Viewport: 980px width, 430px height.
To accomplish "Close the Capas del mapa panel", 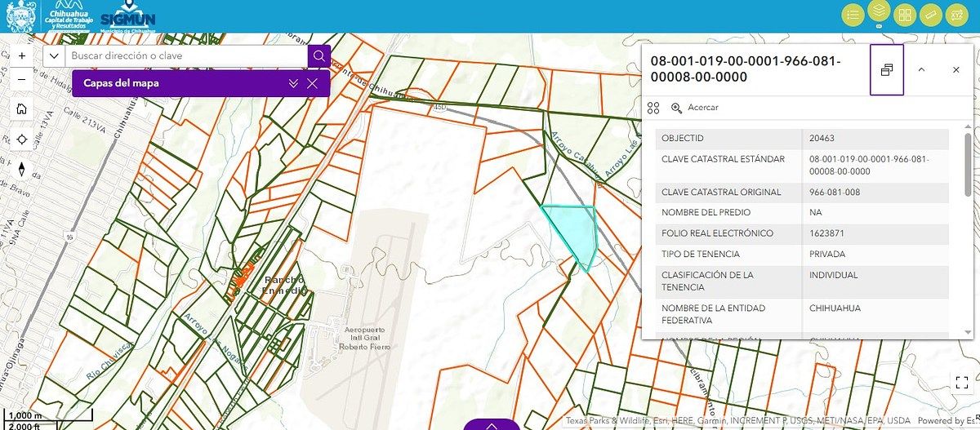I will pos(312,83).
